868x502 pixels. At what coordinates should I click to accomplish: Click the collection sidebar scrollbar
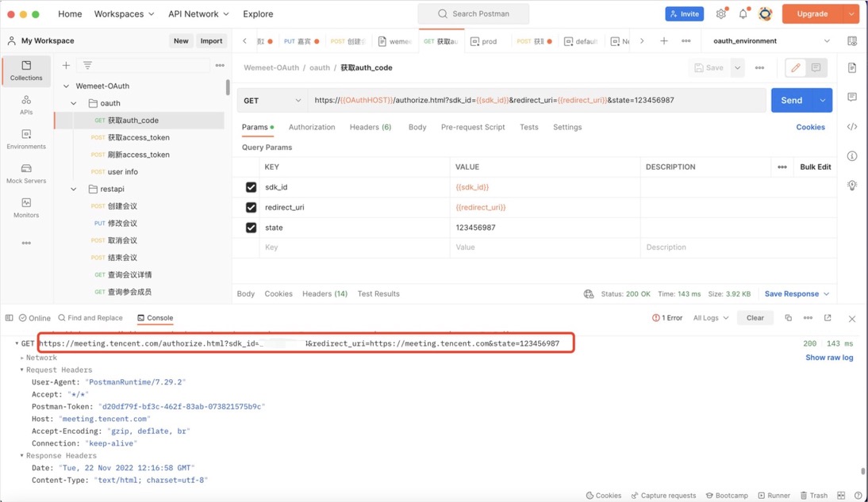pos(228,87)
